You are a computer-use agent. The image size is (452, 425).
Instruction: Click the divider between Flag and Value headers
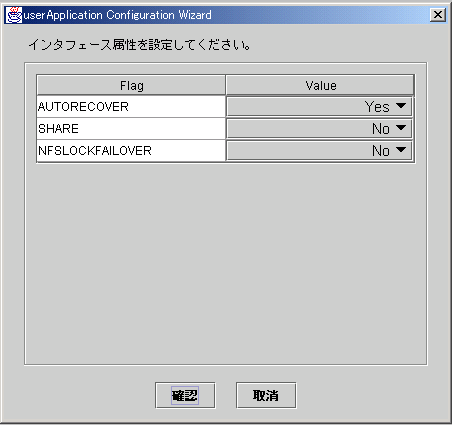226,85
